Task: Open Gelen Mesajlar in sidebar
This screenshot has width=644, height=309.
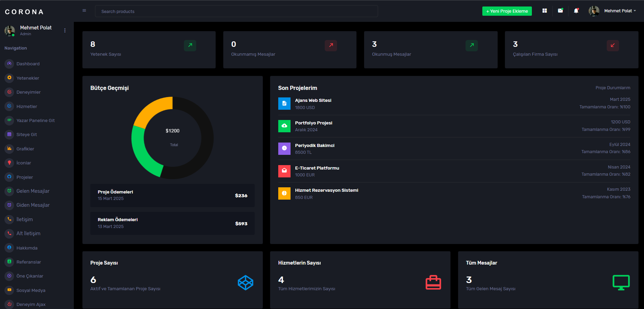Action: click(33, 191)
